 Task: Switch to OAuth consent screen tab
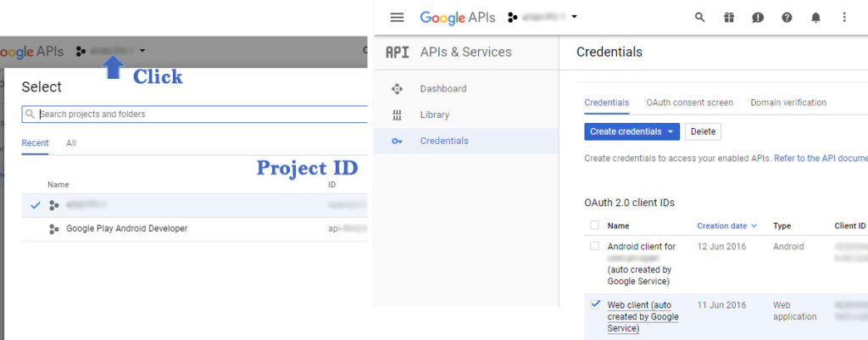[689, 103]
